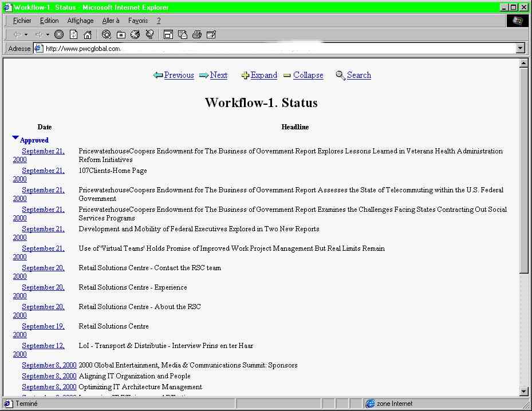Viewport: 532px width, 411px height.
Task: Click the Internet Explorer title bar icon
Action: [7, 7]
